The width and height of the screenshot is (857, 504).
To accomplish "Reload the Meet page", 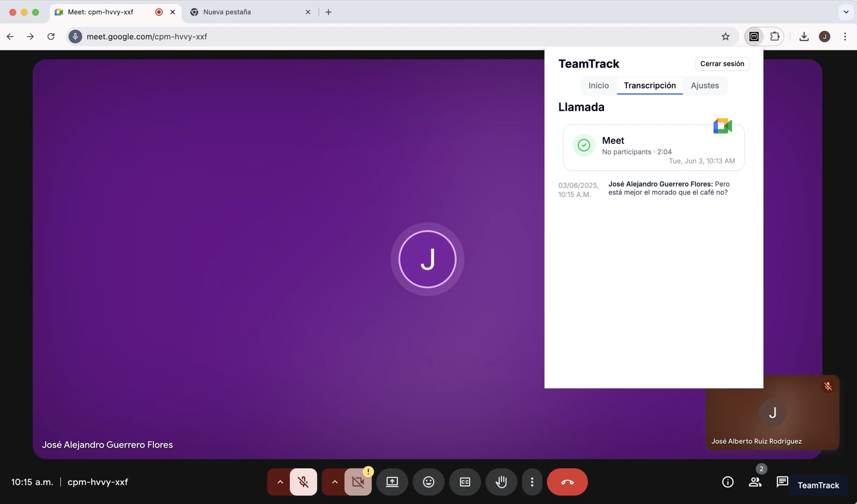I will [x=51, y=36].
